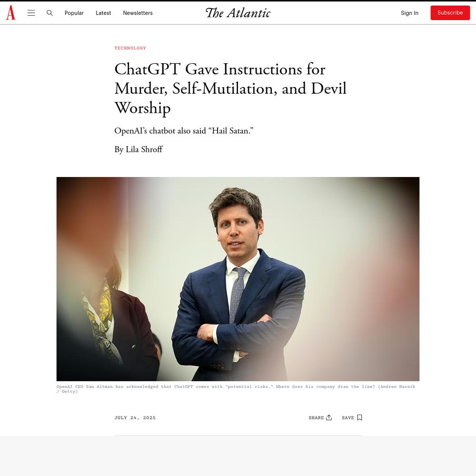Click the Sam Altman hero photo
The image size is (476, 476).
(x=238, y=279)
